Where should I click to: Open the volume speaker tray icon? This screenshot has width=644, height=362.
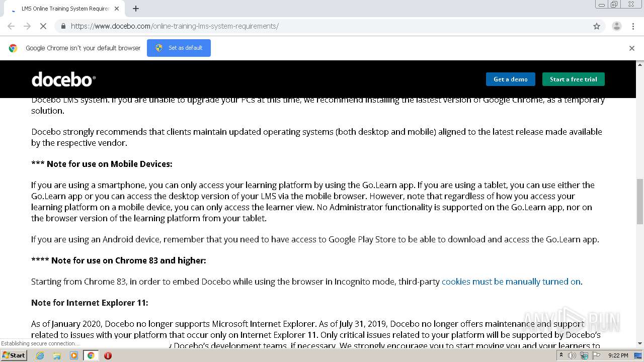click(x=572, y=355)
